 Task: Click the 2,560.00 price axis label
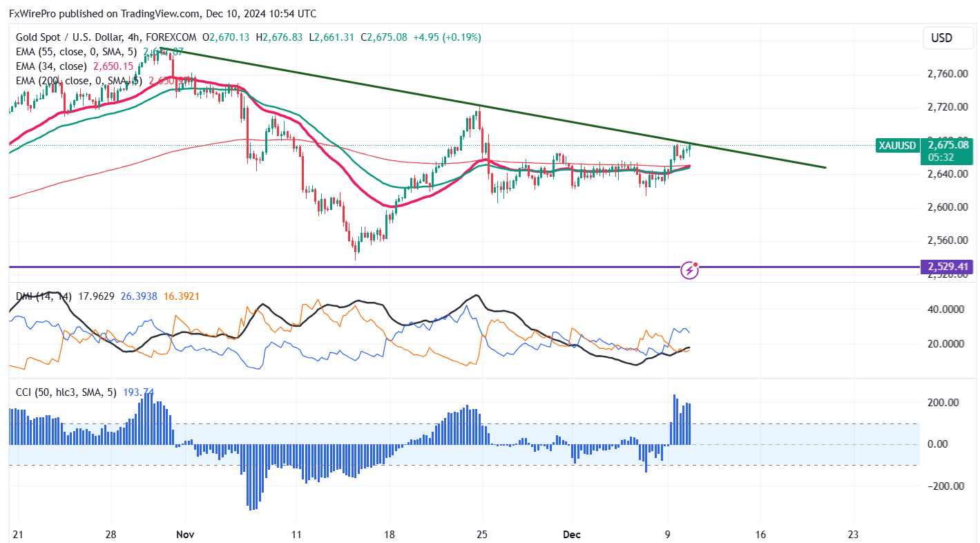[948, 240]
